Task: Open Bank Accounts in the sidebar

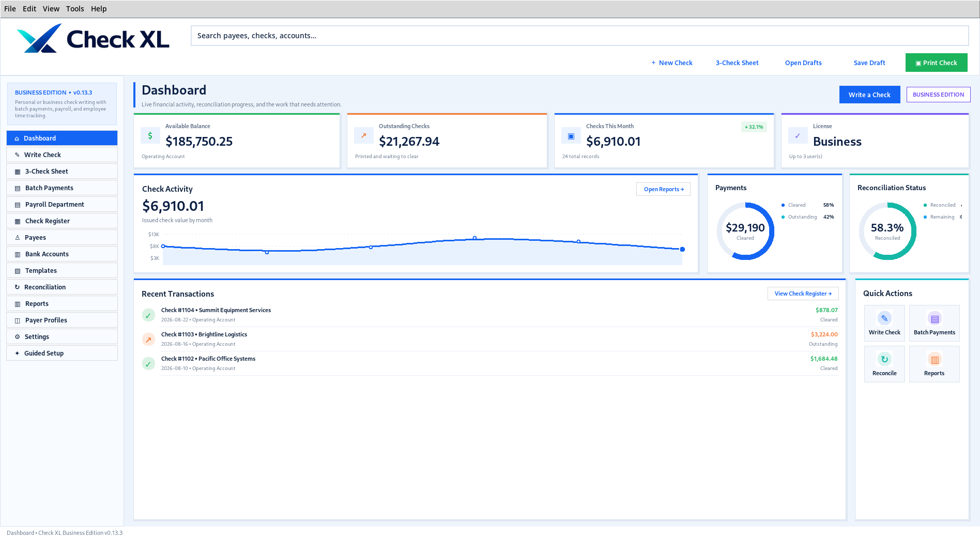Action: pyautogui.click(x=62, y=254)
